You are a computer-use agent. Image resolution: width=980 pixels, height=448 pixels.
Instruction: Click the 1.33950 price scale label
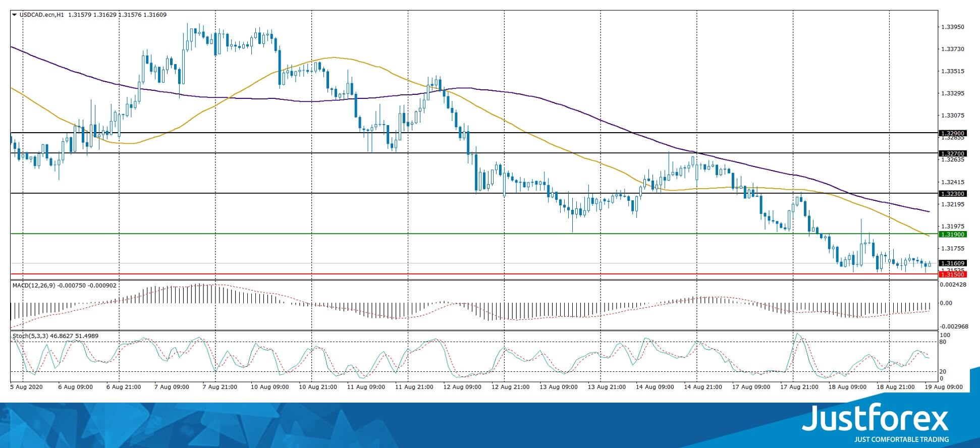953,27
